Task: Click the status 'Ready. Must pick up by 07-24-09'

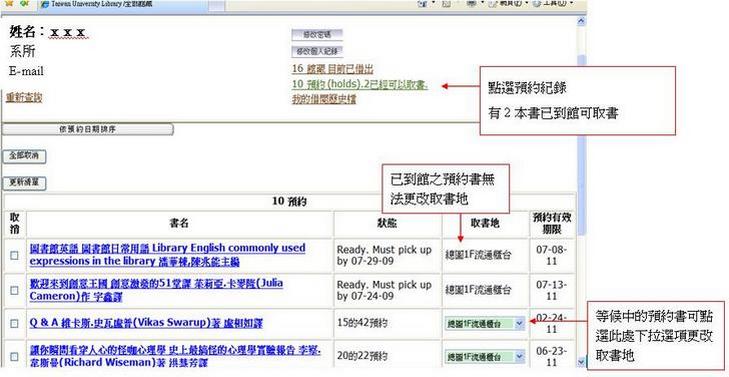Action: coord(384,291)
